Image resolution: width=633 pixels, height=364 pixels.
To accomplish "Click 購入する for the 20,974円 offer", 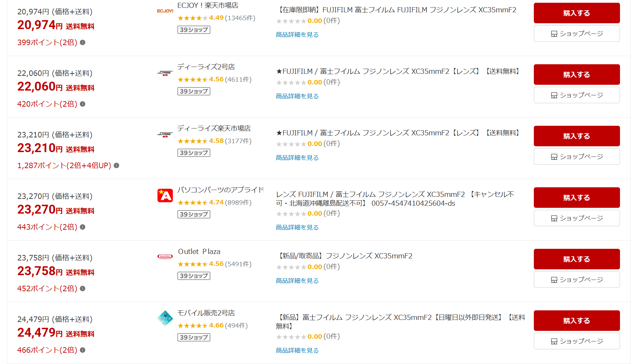I will click(576, 13).
